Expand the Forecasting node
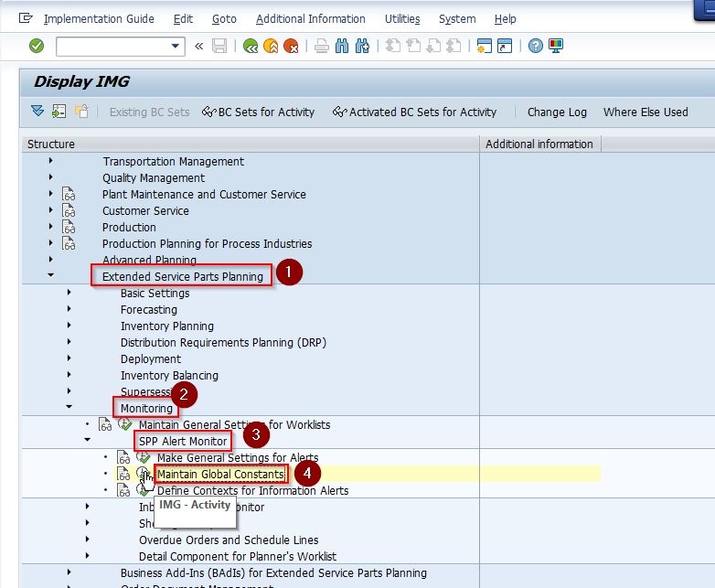The height and width of the screenshot is (588, 715). tap(69, 308)
